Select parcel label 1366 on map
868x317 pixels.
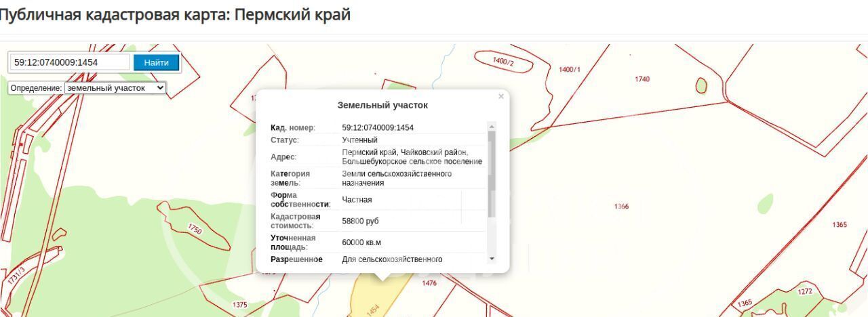tap(621, 207)
